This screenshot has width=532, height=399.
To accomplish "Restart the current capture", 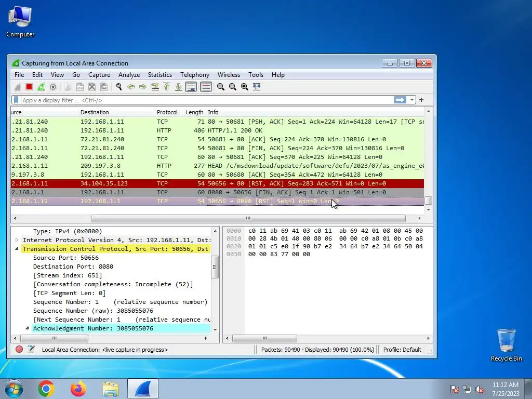I will pos(41,87).
